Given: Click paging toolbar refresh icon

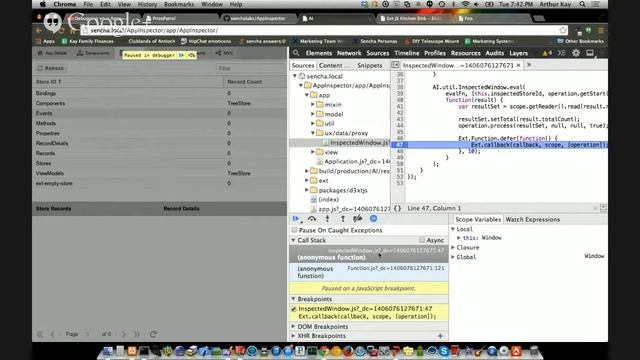Looking at the screenshot, I should (x=153, y=334).
